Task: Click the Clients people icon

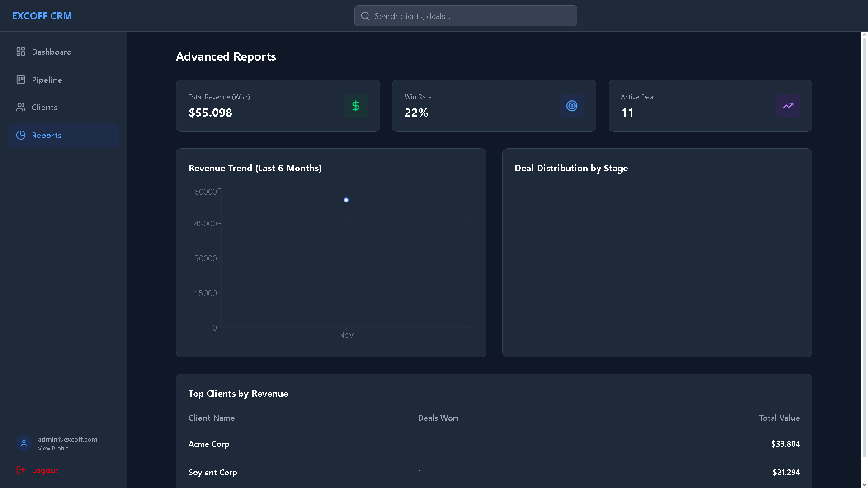Action: 21,108
